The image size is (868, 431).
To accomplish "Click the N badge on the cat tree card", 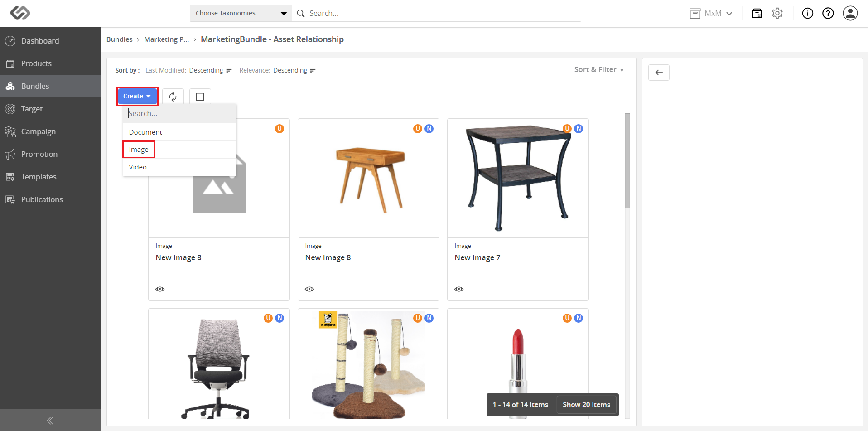I will point(429,318).
